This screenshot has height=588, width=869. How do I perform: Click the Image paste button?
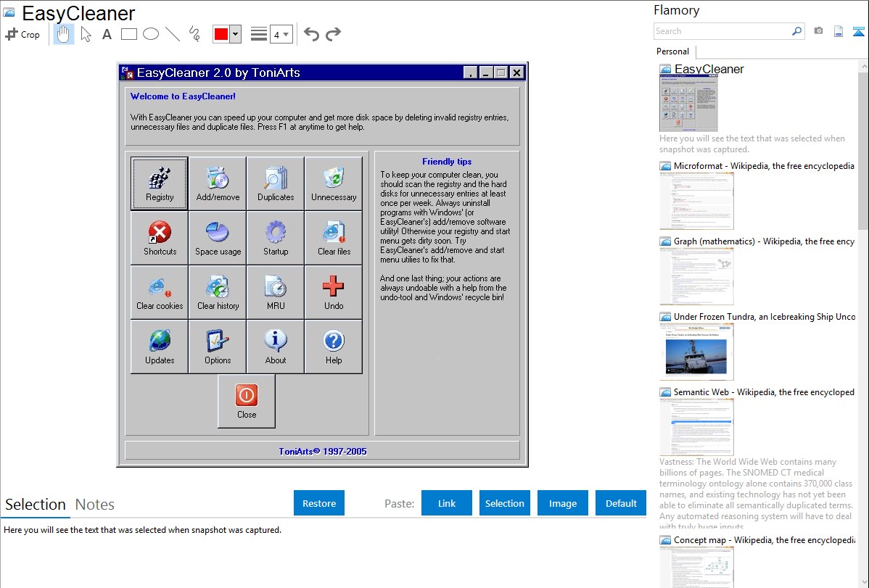(562, 502)
